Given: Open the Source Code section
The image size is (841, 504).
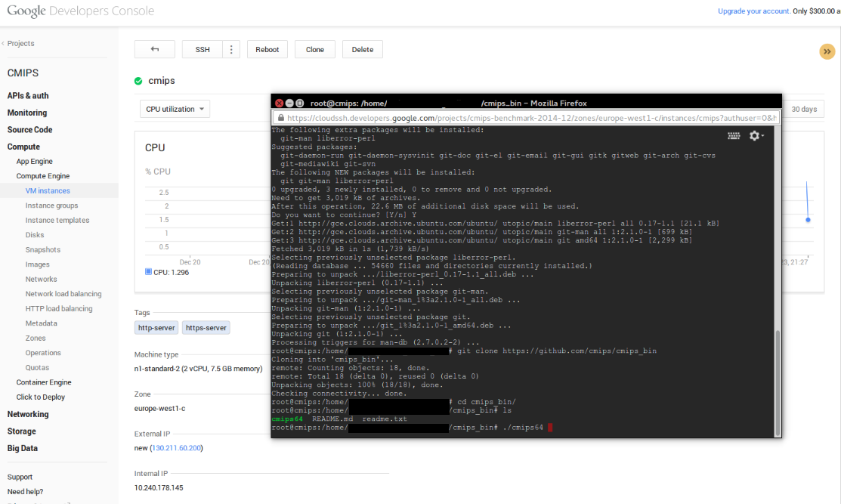Looking at the screenshot, I should coord(29,130).
